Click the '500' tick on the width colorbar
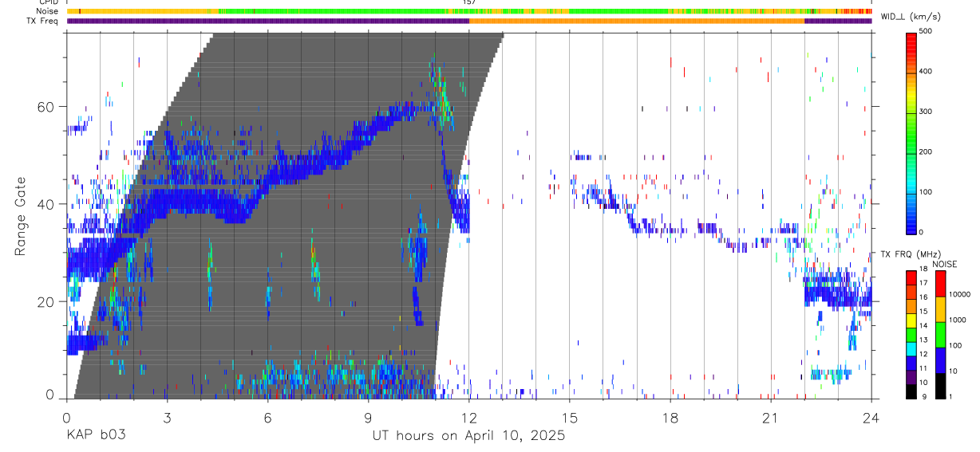 pyautogui.click(x=926, y=31)
